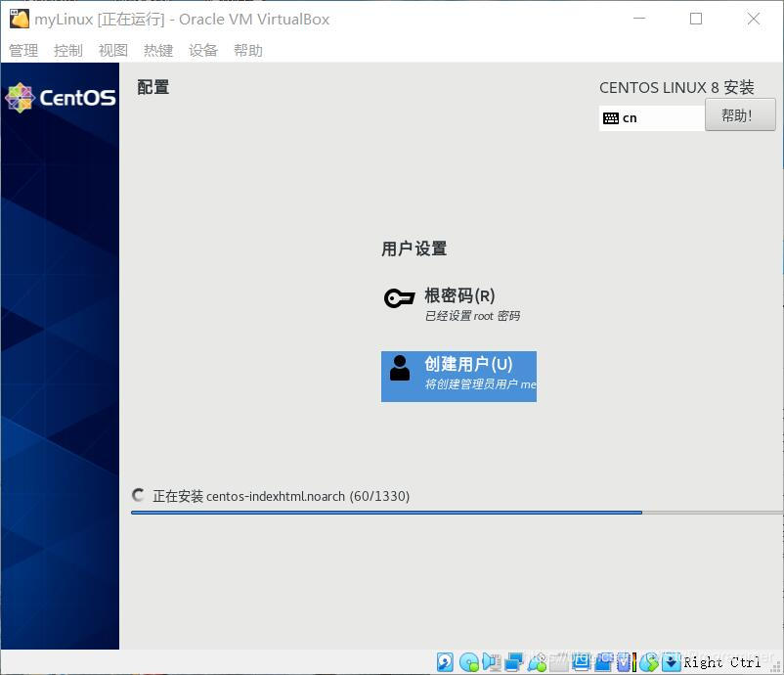This screenshot has width=784, height=675.
Task: Click the CENTOS LINUX 8 安装 title
Action: pos(676,88)
